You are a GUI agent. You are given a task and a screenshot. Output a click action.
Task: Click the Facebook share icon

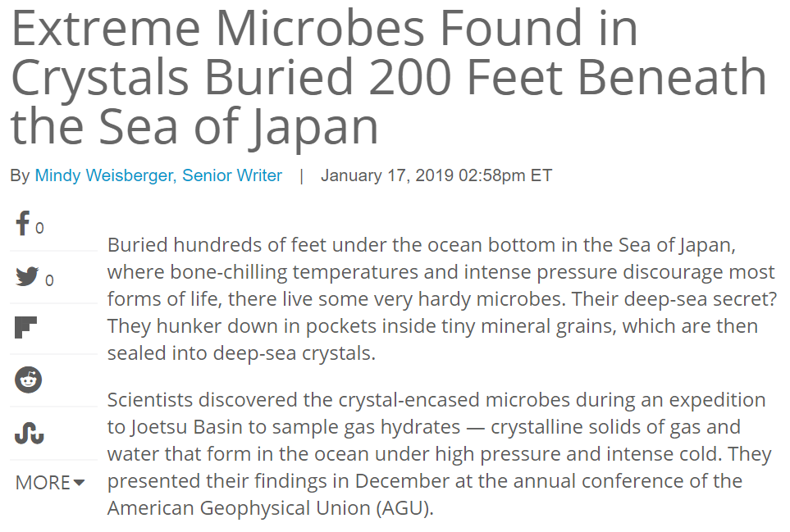[23, 224]
